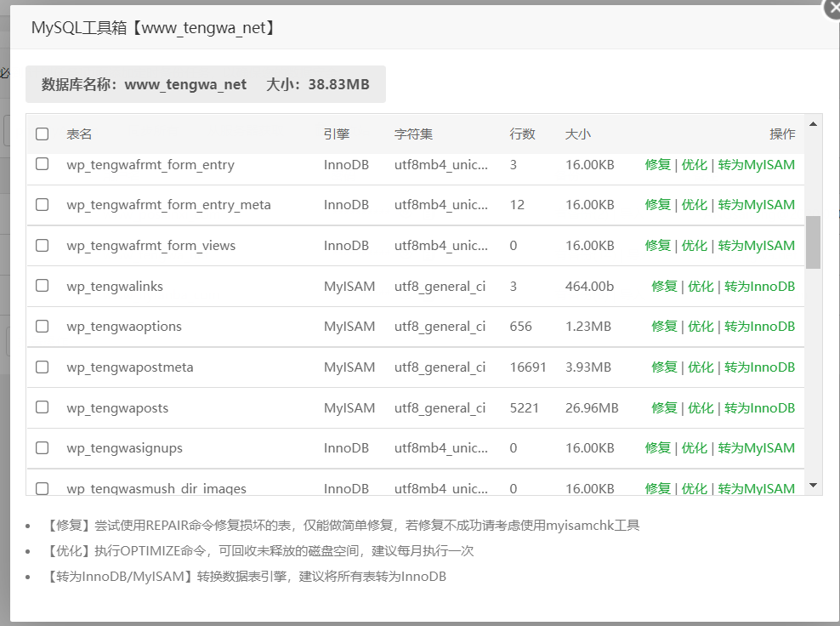The height and width of the screenshot is (626, 840).
Task: Convert wp_tengwaoptions using 转为InnoDB
Action: (759, 326)
